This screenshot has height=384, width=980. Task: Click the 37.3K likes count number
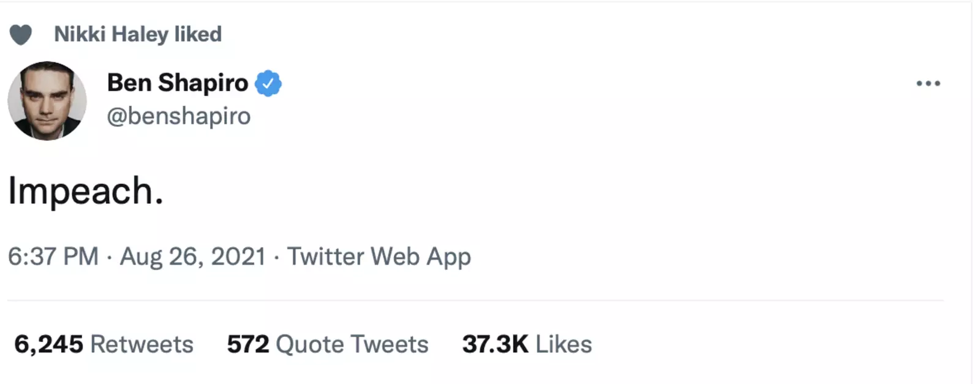495,344
